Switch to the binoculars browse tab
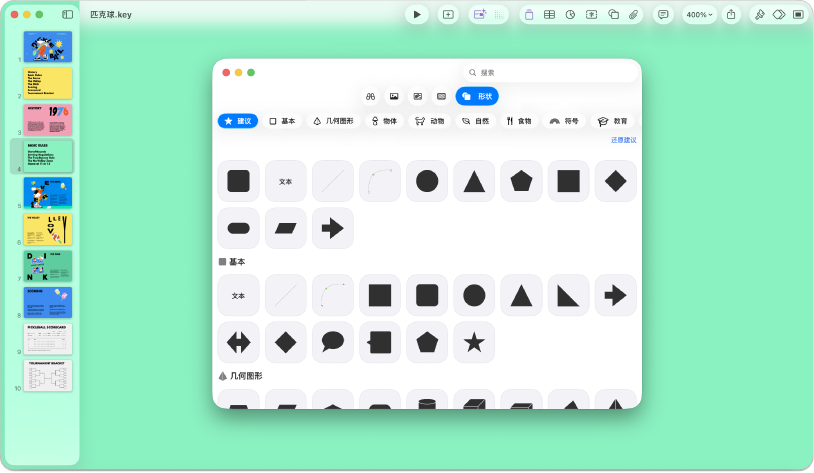This screenshot has height=473, width=814. [x=370, y=96]
